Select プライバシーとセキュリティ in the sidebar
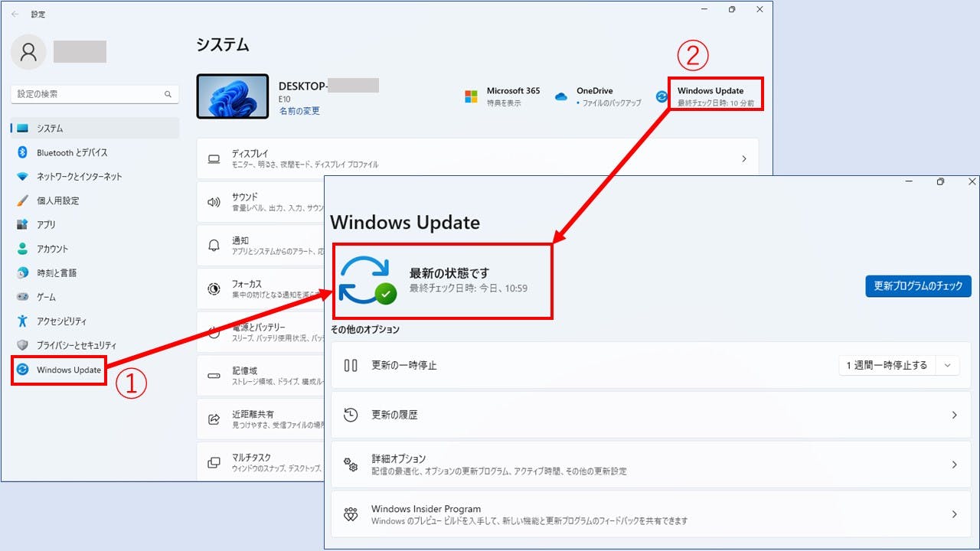The image size is (980, 551). point(95,345)
